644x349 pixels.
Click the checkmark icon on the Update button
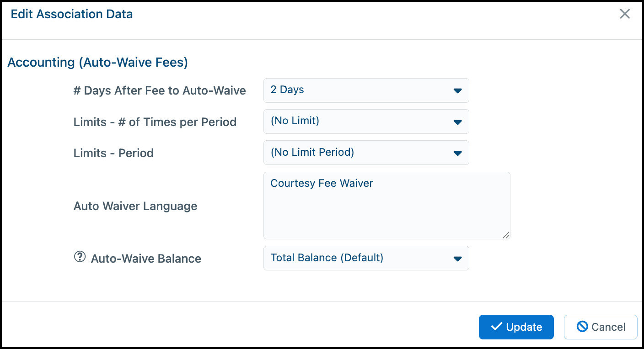click(x=496, y=327)
